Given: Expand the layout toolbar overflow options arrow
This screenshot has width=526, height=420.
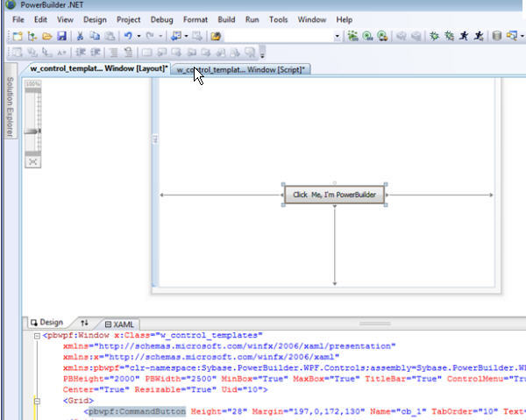Looking at the screenshot, I should 262,53.
